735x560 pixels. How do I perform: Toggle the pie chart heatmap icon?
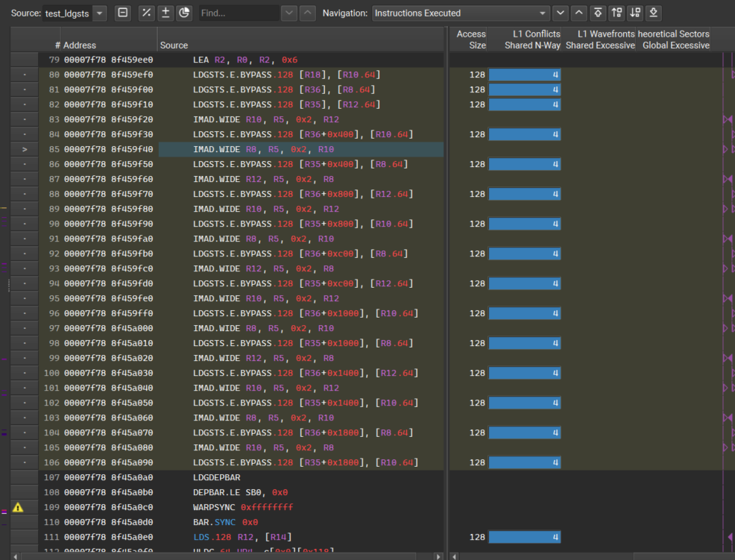[184, 13]
